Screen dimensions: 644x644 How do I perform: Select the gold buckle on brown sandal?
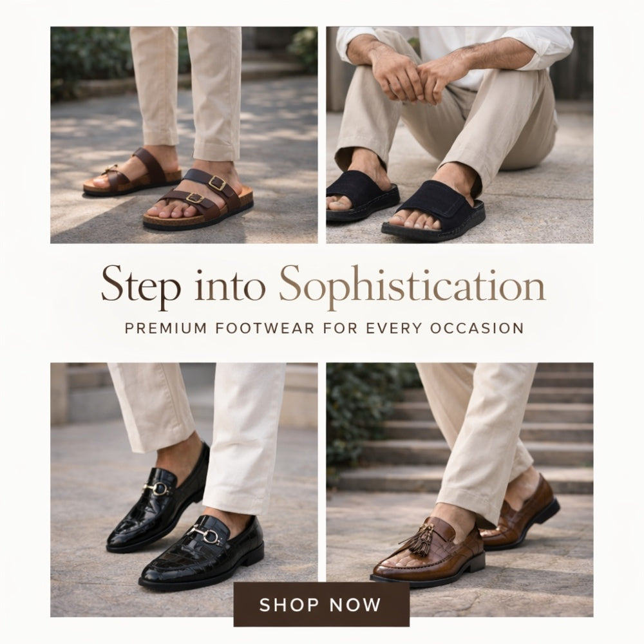pos(217,182)
